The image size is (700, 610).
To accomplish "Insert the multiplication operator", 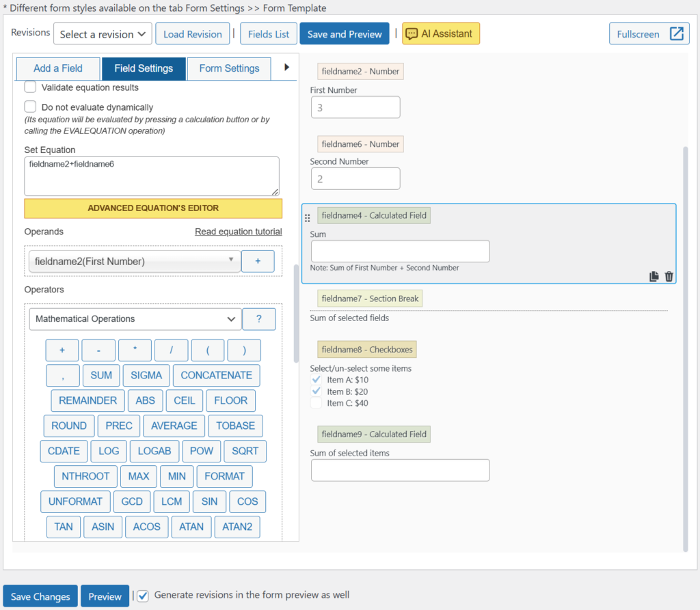I will 135,350.
